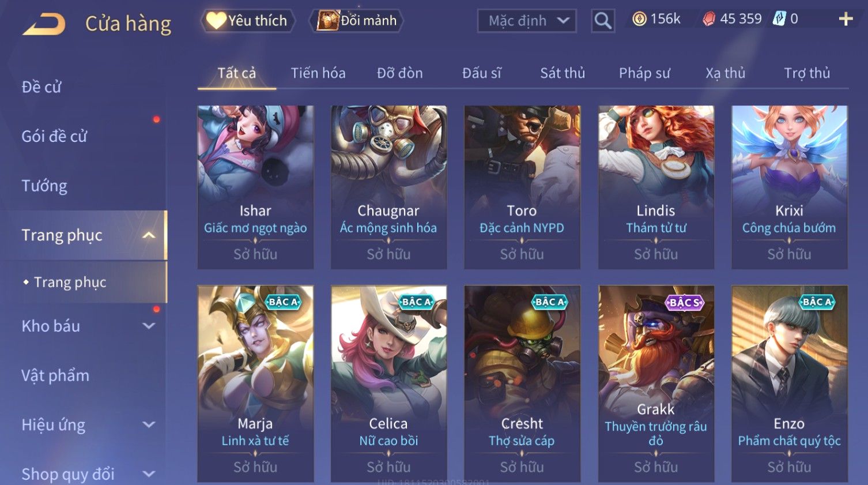Select Grakk Thuyền trưởng râu đỏ skin card

[x=656, y=384]
